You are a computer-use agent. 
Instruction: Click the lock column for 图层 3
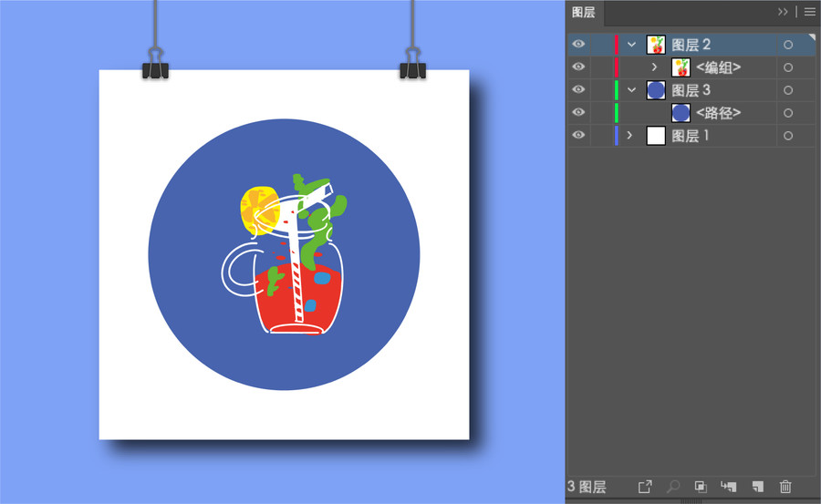click(x=600, y=90)
